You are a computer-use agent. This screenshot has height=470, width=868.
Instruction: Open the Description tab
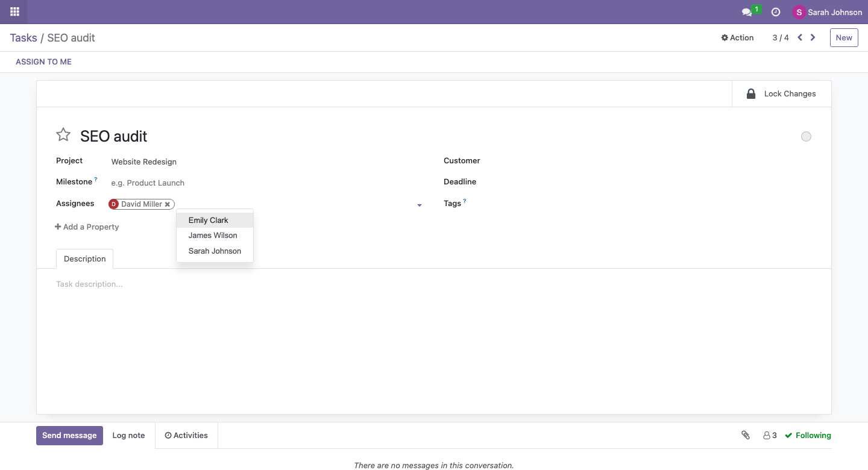click(x=84, y=258)
